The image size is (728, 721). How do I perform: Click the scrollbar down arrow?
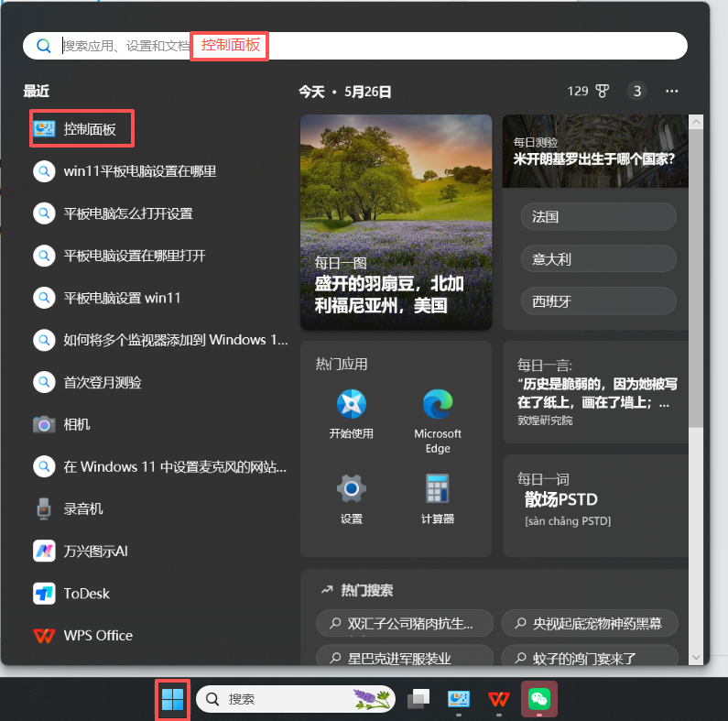click(x=696, y=658)
